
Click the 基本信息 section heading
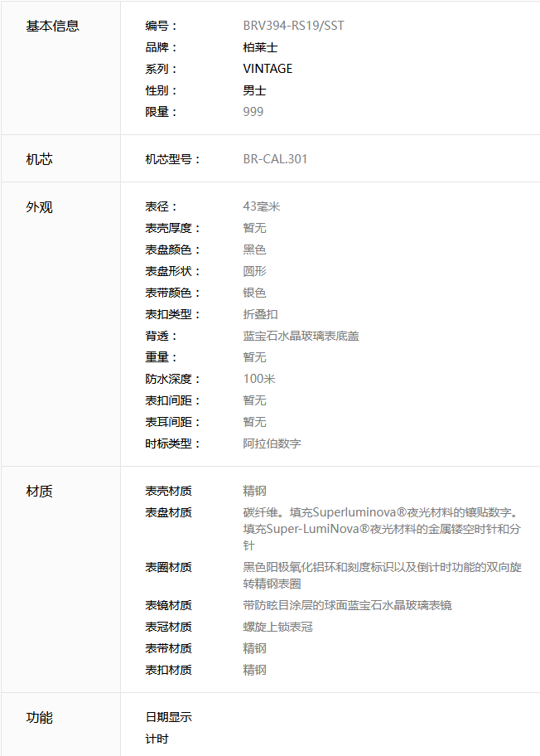[x=52, y=26]
